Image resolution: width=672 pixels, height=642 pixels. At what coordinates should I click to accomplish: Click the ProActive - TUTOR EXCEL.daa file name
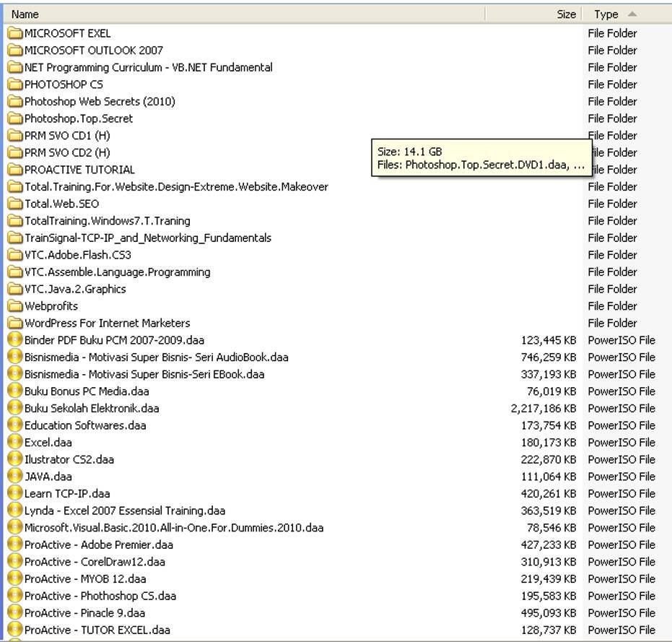[x=97, y=630]
